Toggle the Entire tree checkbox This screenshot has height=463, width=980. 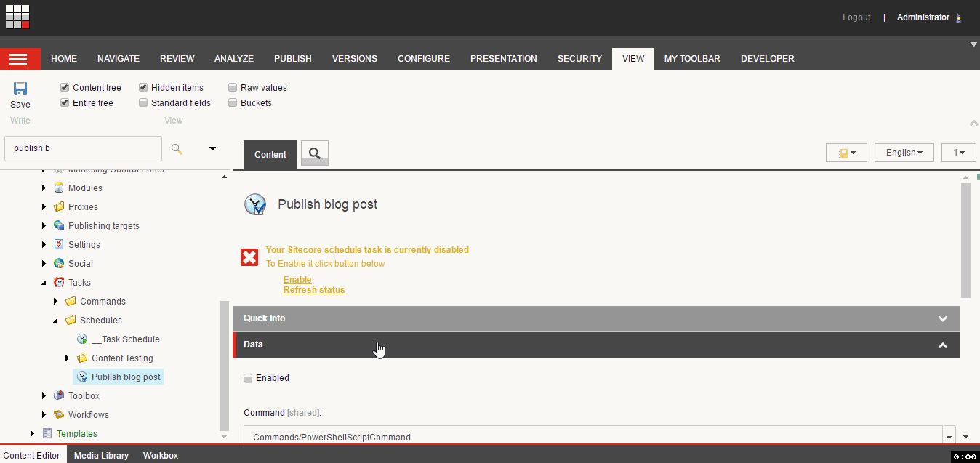coord(65,102)
